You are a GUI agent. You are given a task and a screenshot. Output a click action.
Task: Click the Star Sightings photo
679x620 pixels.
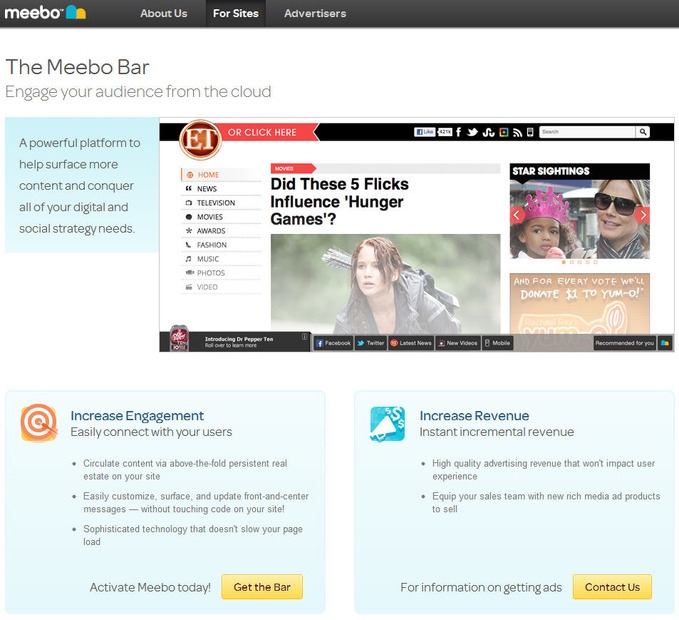click(580, 219)
